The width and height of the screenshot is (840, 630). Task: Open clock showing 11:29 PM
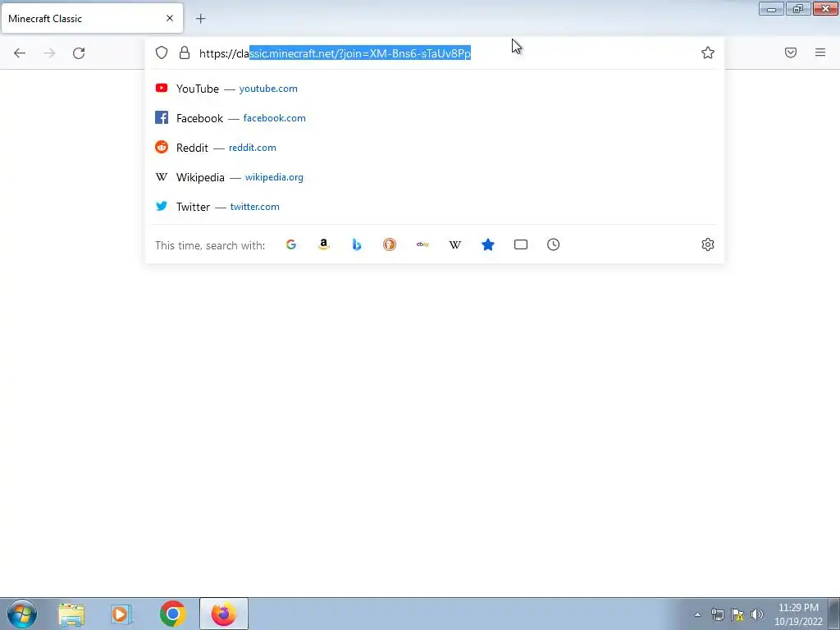pyautogui.click(x=798, y=614)
